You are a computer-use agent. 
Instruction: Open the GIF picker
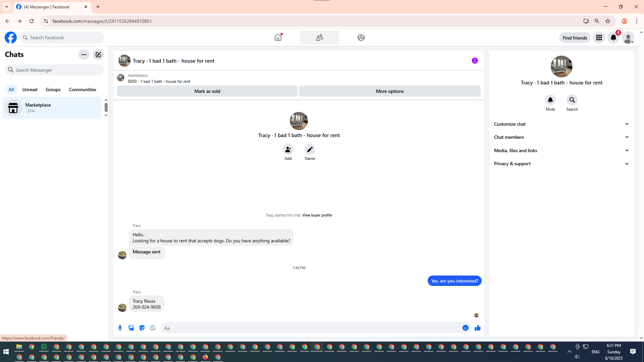153,328
